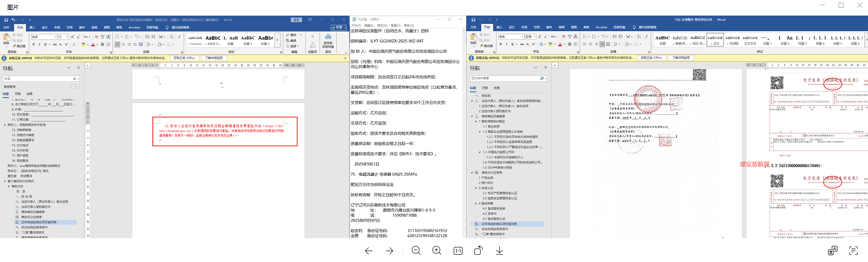Click the yellow text highlight swatch in the left Word ribbon
This screenshot has height=262, width=868.
[83, 44]
